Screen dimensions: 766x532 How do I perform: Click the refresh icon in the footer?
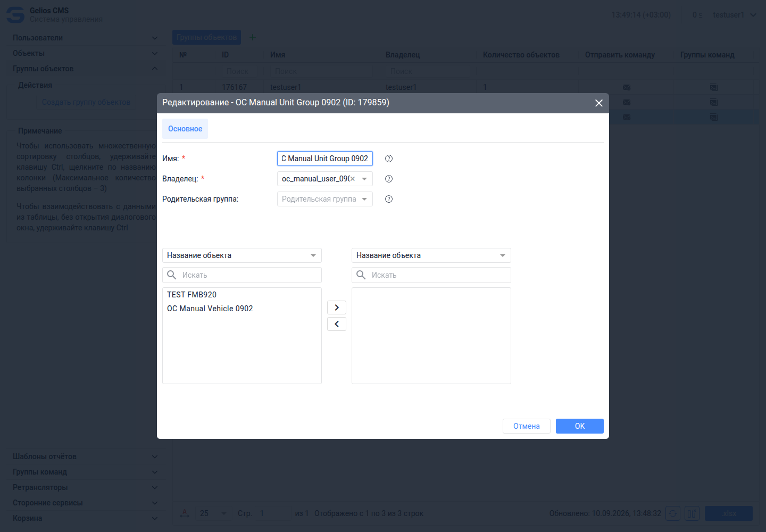(673, 513)
